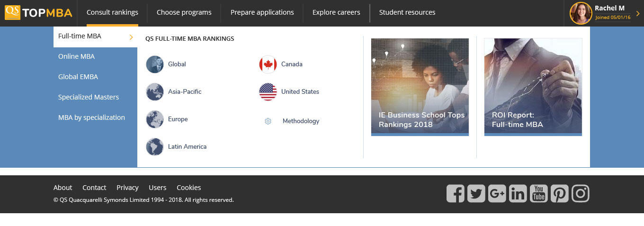Click the Europe map icon
644x226 pixels.
coord(155,119)
